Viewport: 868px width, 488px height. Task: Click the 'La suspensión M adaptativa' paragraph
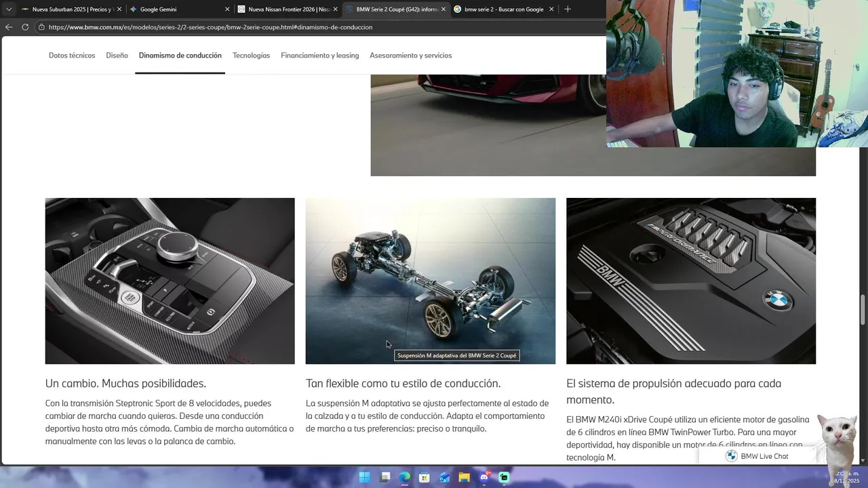[x=427, y=416]
